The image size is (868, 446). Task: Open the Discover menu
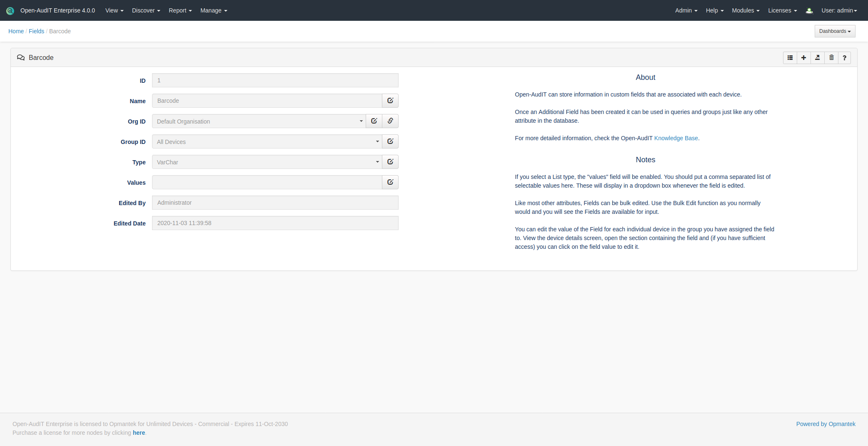146,10
